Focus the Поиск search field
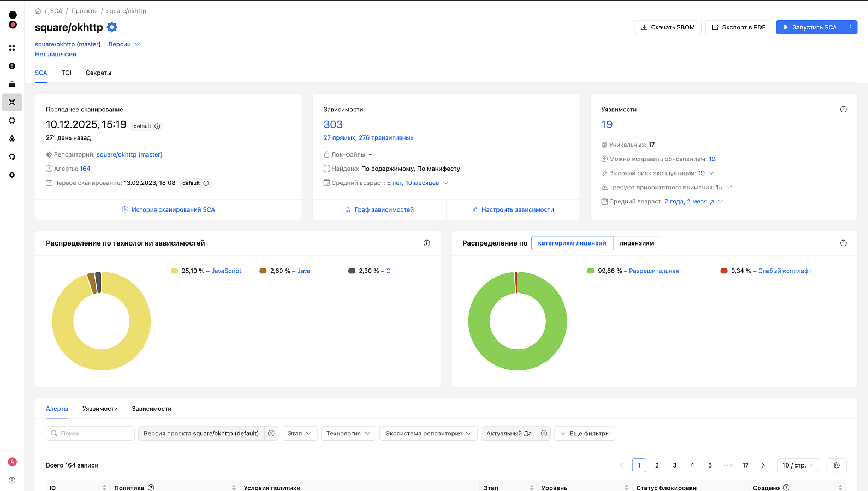The image size is (868, 491). [90, 434]
